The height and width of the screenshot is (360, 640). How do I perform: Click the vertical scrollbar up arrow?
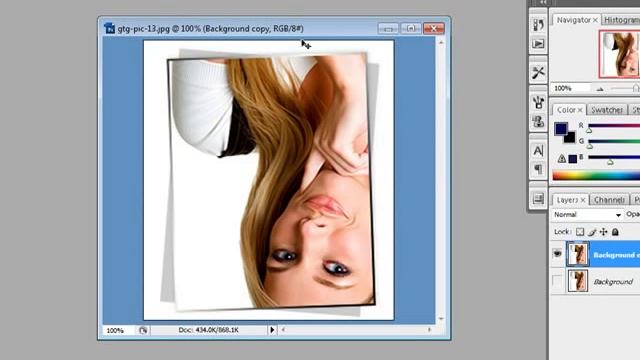tap(441, 43)
